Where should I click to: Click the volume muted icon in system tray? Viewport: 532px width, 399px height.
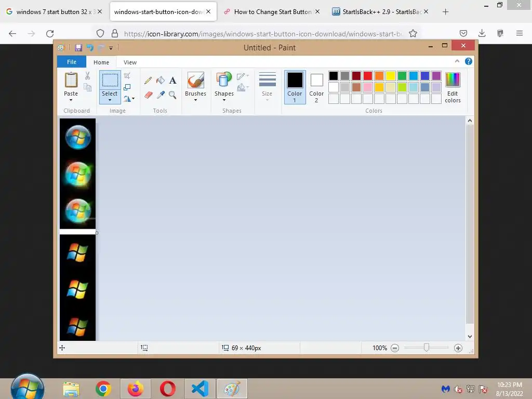pos(458,389)
